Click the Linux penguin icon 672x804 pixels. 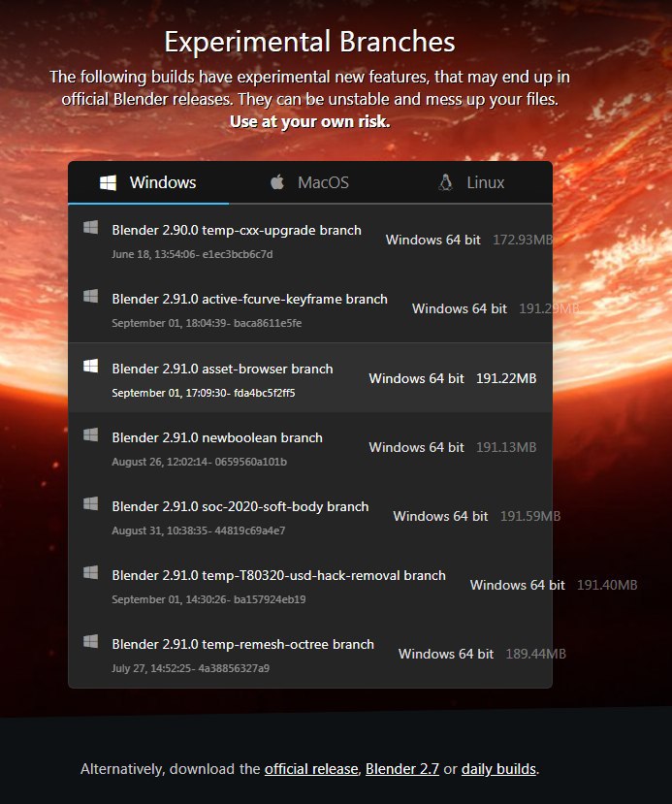click(x=446, y=182)
